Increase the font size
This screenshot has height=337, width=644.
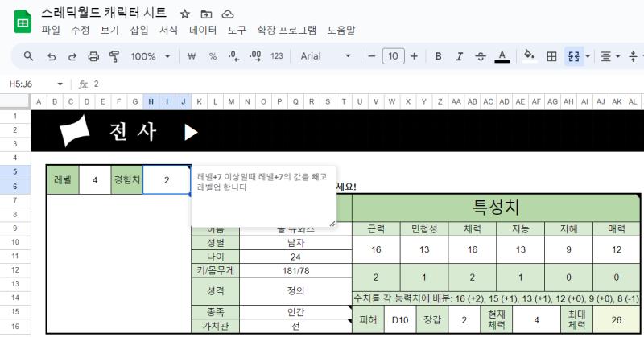point(414,56)
